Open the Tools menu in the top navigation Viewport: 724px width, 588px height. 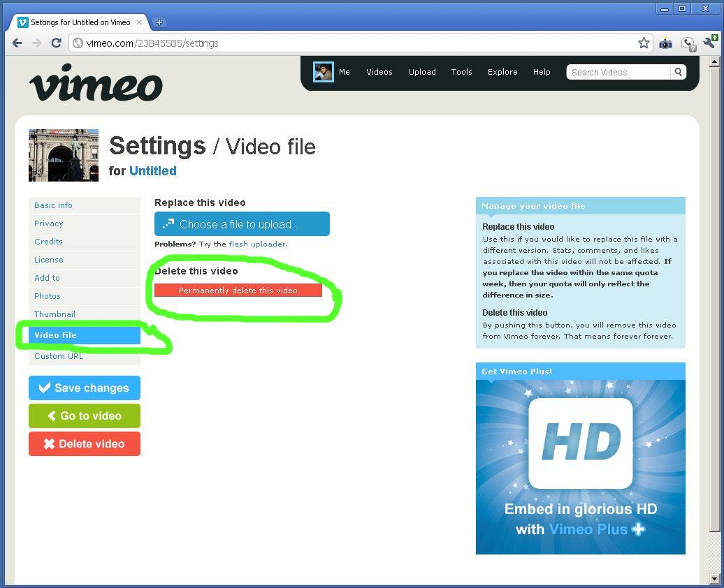point(461,72)
